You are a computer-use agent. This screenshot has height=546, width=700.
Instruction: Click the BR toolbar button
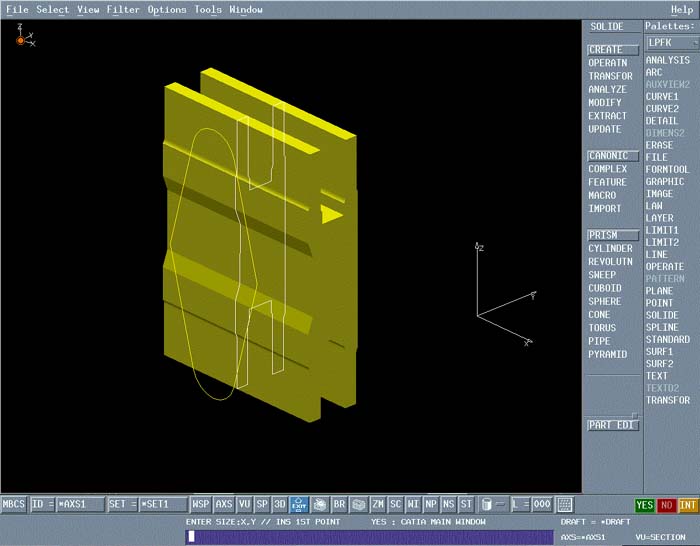(339, 505)
